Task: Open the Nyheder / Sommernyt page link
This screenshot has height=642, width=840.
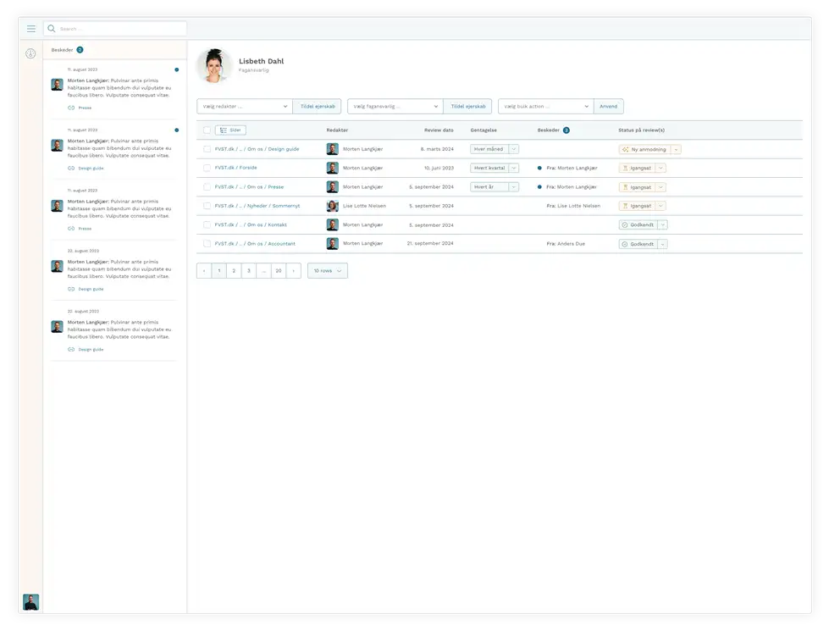Action: tap(257, 206)
